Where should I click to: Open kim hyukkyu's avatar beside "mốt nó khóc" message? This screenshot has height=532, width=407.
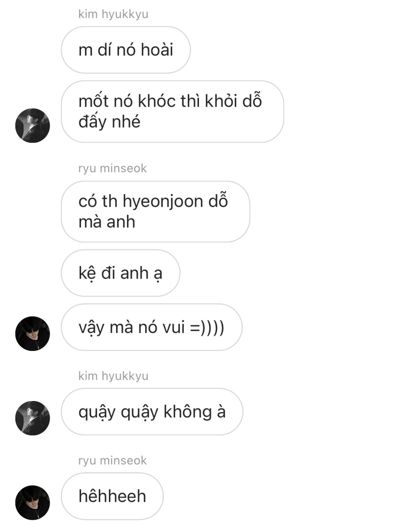(33, 125)
